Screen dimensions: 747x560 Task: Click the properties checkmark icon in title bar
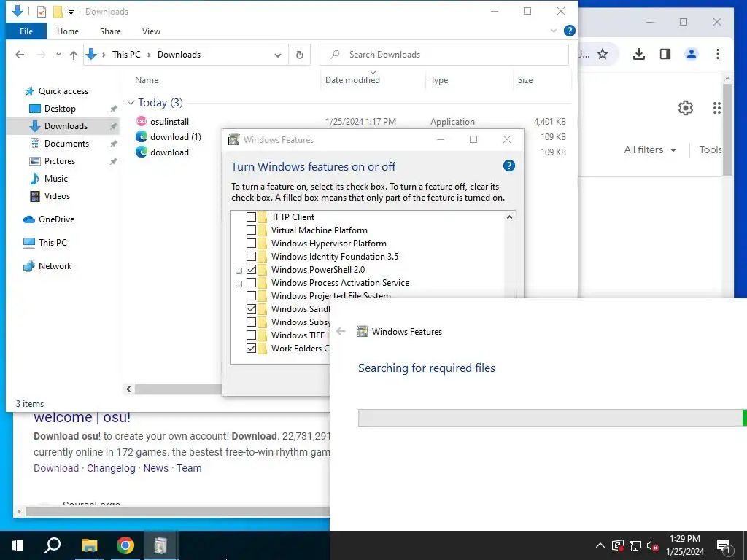click(42, 12)
